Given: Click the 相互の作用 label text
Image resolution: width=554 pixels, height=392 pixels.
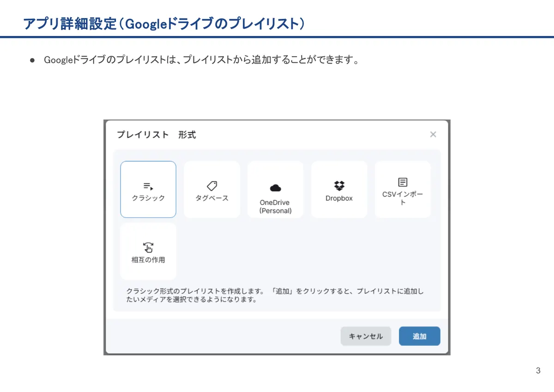Looking at the screenshot, I should click(148, 260).
